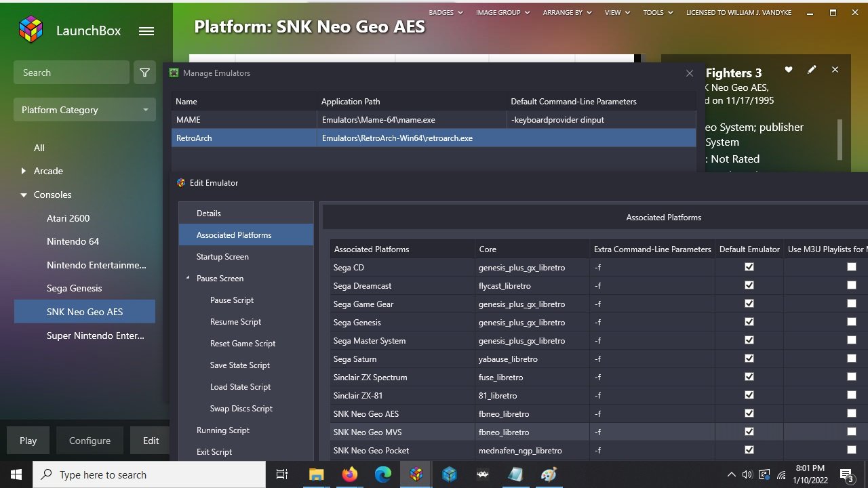Launch Microsoft Edge from the taskbar
Viewport: 868px width, 488px height.
382,475
